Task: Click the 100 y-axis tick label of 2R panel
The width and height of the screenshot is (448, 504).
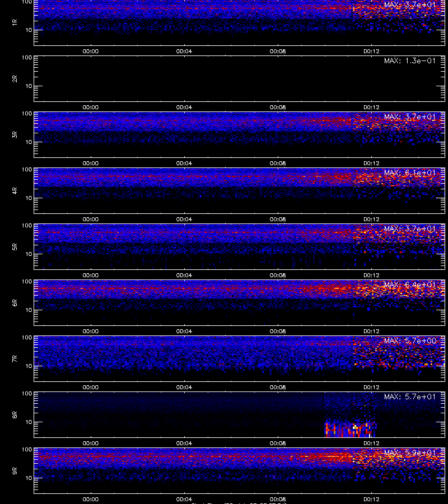Action: [x=27, y=58]
